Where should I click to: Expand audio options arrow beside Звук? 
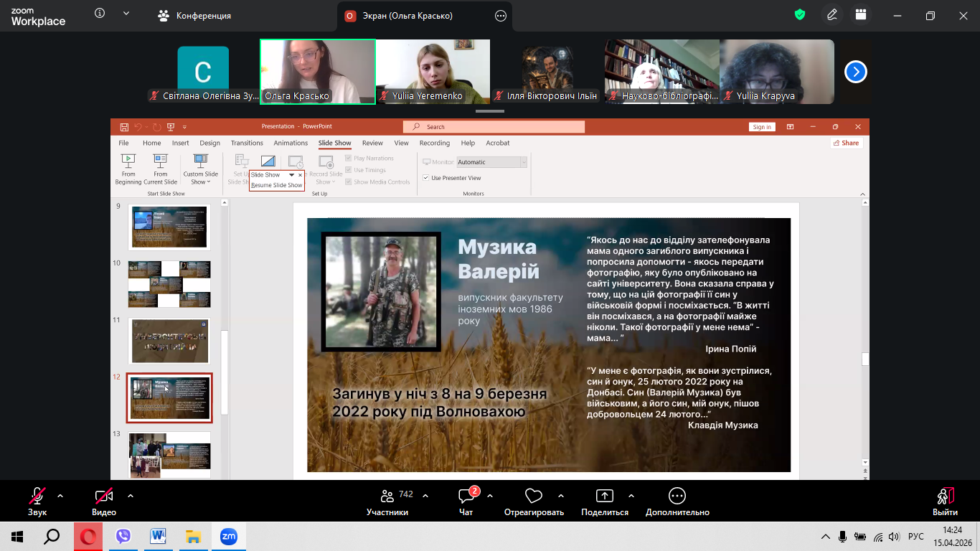click(60, 496)
